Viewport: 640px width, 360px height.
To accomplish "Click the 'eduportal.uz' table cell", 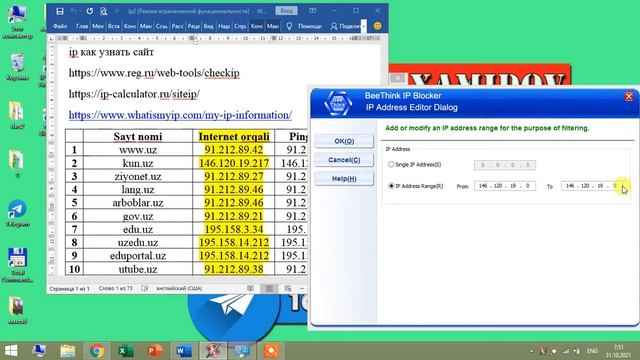I will coord(138,256).
